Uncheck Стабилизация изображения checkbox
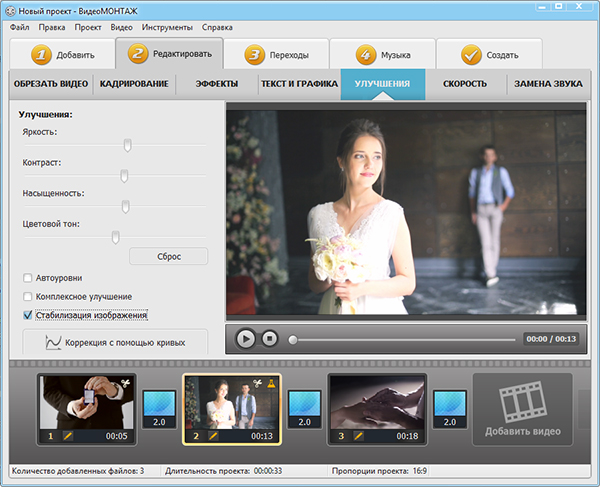This screenshot has height=487, width=600. pos(27,315)
